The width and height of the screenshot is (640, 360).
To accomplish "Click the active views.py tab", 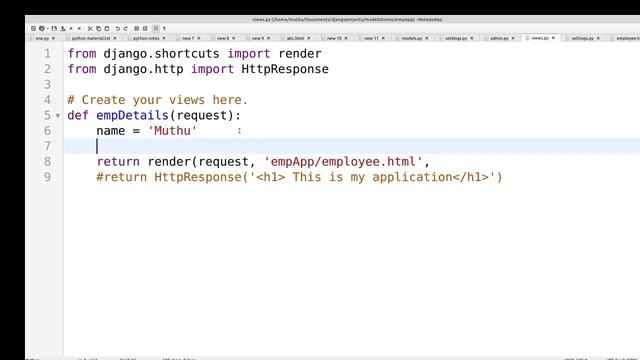I will point(540,38).
